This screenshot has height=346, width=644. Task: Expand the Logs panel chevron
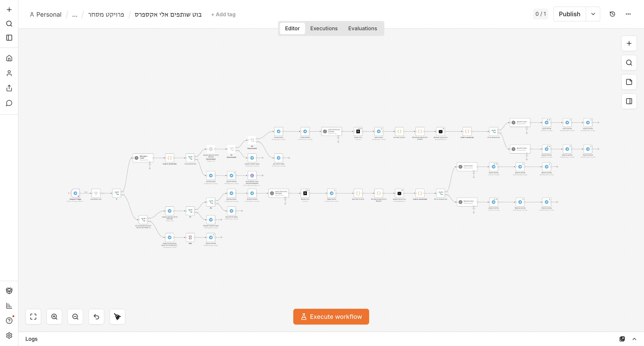[x=634, y=339]
